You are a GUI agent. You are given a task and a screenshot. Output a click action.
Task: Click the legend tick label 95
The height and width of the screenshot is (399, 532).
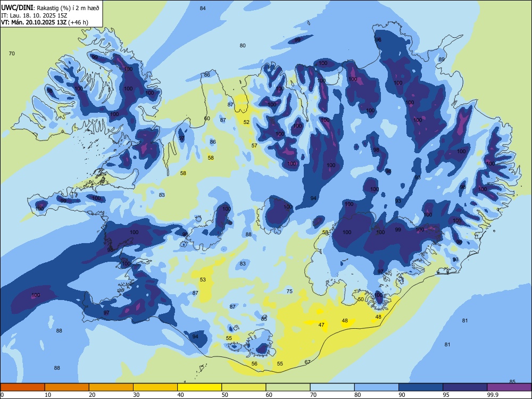pyautogui.click(x=446, y=395)
